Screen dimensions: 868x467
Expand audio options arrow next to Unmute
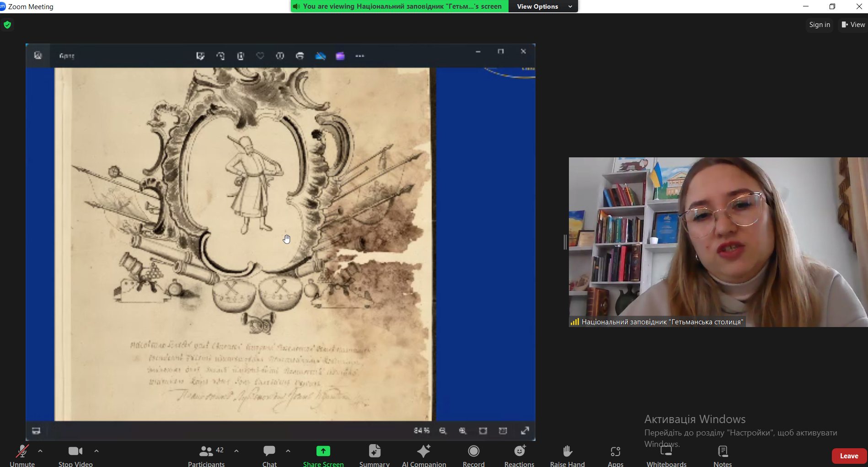tap(40, 451)
